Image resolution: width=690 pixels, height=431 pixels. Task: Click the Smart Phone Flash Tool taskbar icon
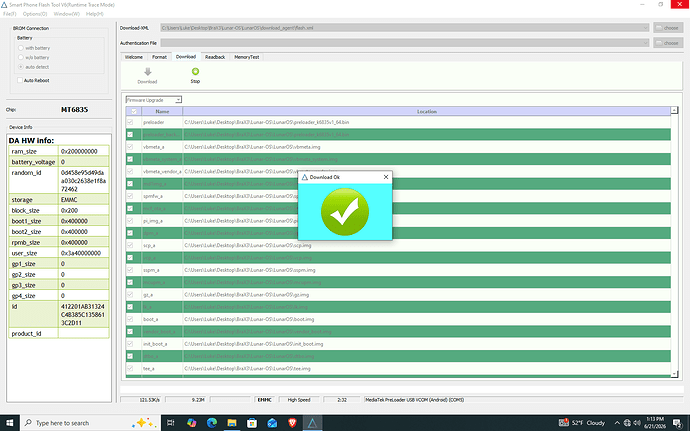click(x=312, y=423)
